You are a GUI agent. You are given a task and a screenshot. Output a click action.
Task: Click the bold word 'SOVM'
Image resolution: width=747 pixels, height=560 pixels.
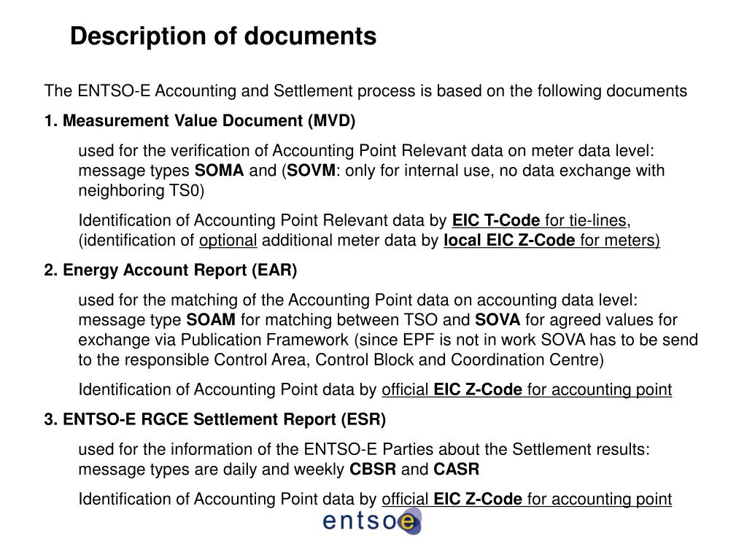tap(311, 171)
